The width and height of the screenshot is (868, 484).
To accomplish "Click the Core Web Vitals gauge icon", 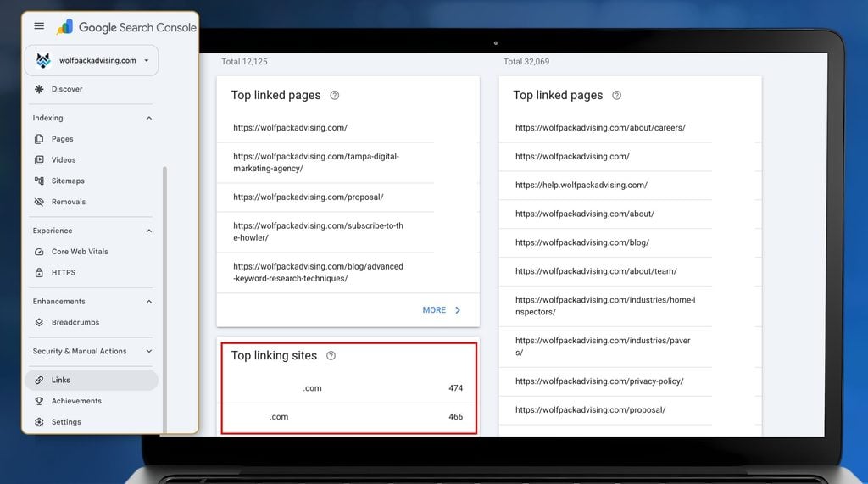I will click(39, 252).
